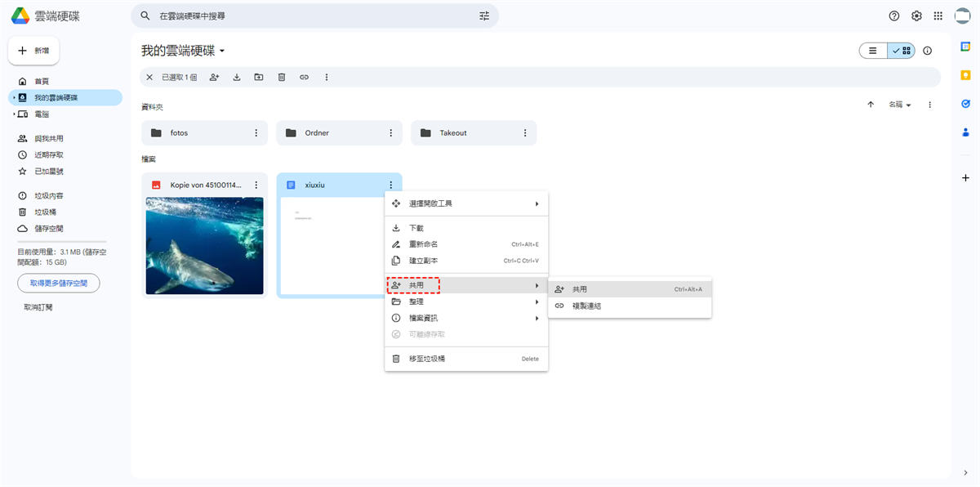Open more actions in selection toolbar

pyautogui.click(x=327, y=77)
